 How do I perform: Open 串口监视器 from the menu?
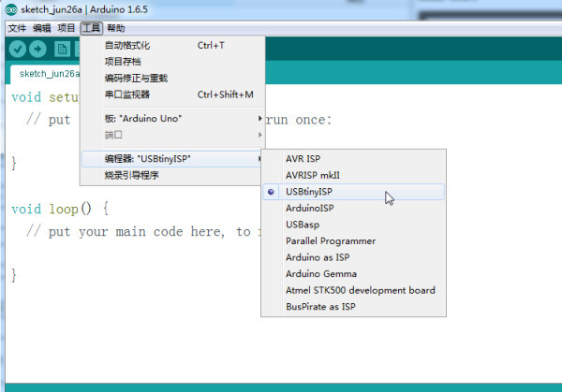pos(172,94)
